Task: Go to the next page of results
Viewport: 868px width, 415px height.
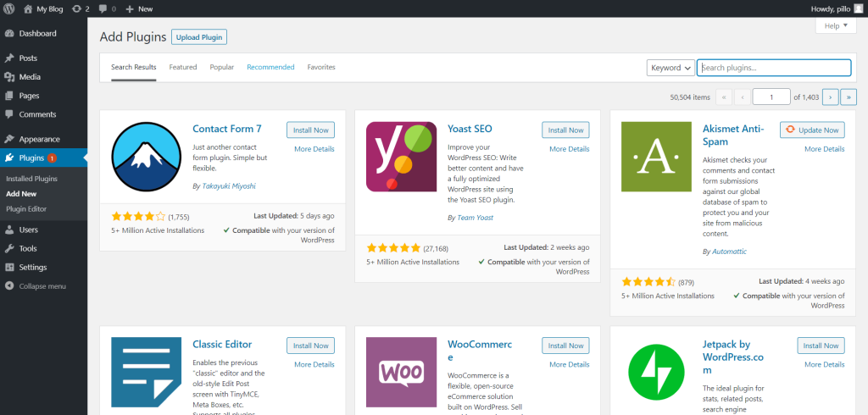Action: click(831, 97)
